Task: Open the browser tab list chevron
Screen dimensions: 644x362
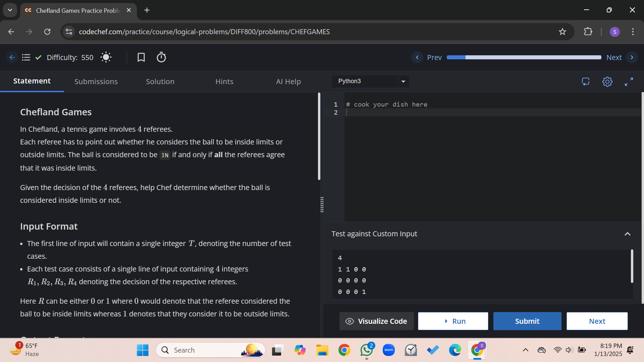Action: click(x=10, y=10)
